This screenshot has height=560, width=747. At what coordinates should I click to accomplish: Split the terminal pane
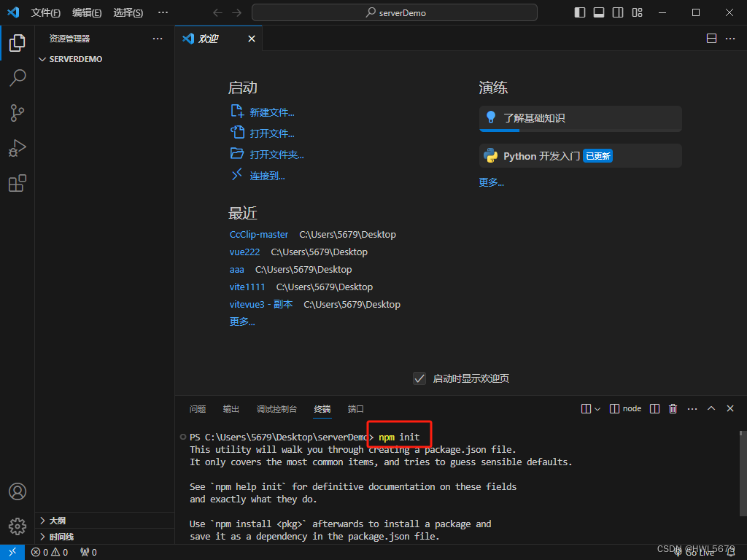pyautogui.click(x=655, y=408)
